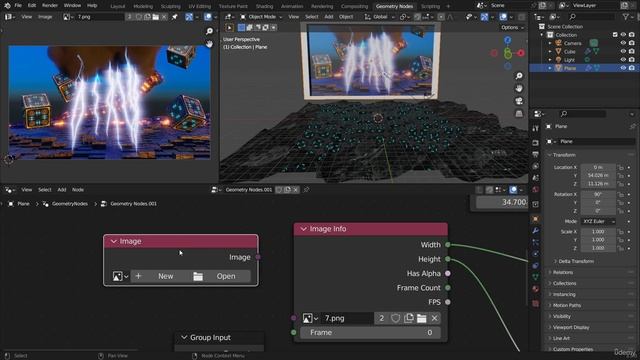Click the Blender logo icon
Image resolution: width=640 pixels, height=360 pixels.
[7, 6]
